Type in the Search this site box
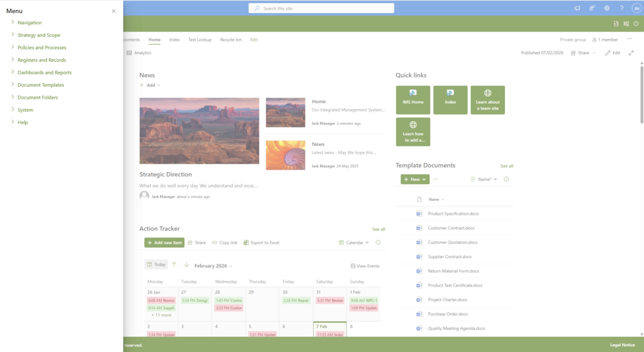The width and height of the screenshot is (644, 352). click(321, 8)
